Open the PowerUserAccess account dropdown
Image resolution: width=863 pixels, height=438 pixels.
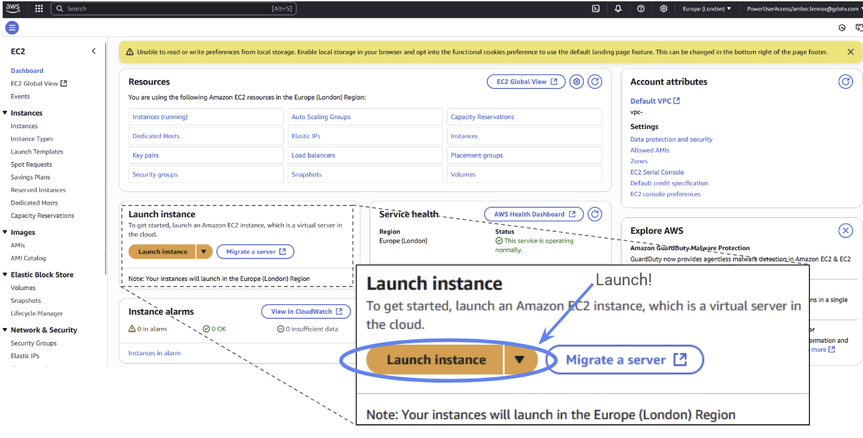pyautogui.click(x=804, y=9)
